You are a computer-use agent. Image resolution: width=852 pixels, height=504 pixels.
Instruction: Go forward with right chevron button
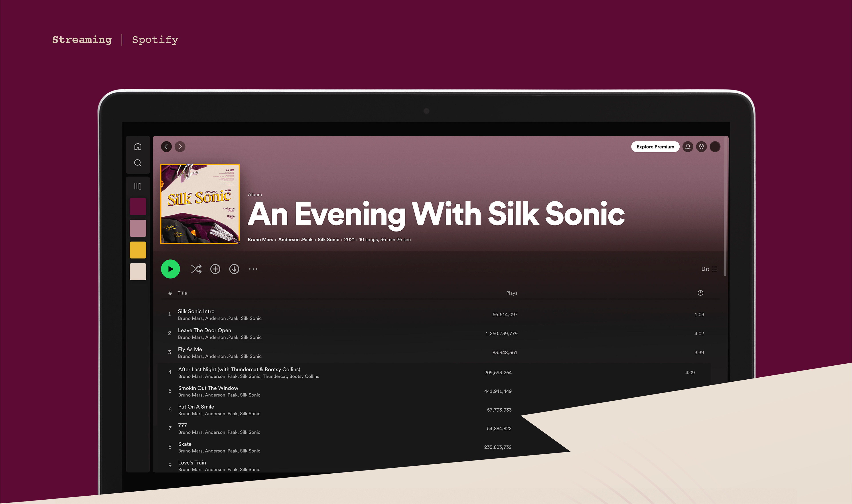click(x=180, y=147)
